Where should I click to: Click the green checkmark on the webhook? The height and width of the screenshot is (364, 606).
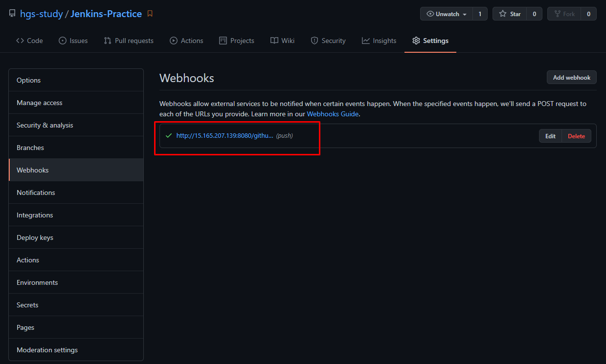169,136
